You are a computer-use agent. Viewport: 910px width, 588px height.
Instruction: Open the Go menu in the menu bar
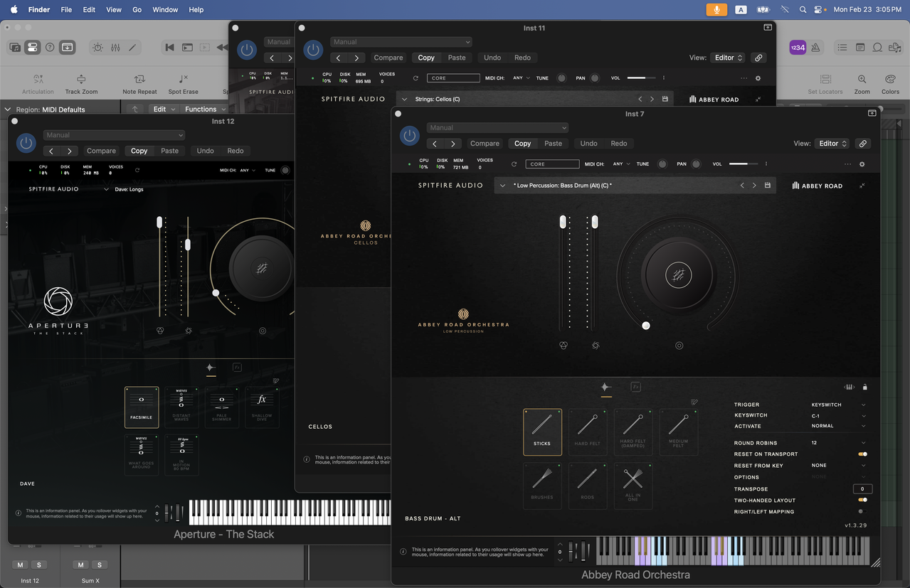tap(137, 10)
